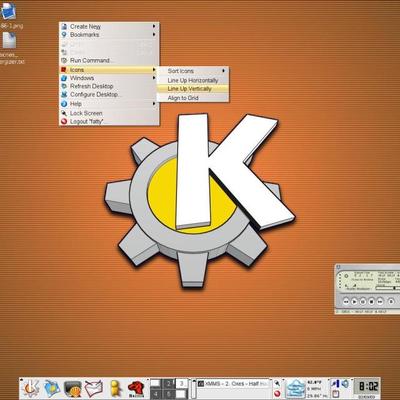Click XMMS stop button
The width and height of the screenshot is (400, 400).
(x=371, y=301)
